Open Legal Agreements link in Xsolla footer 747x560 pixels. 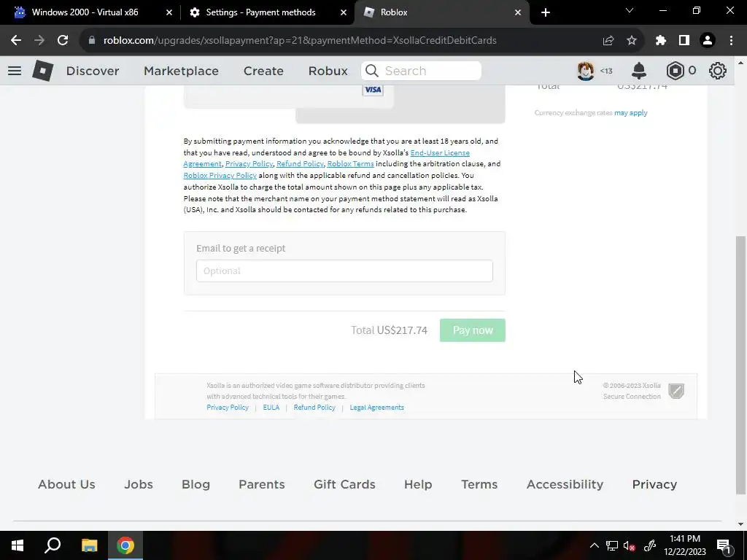377,408
